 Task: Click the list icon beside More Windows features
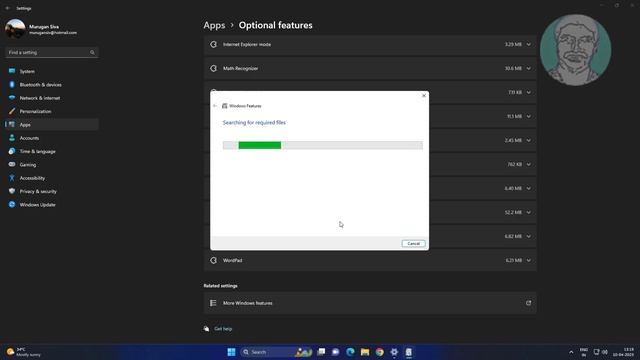click(x=213, y=303)
